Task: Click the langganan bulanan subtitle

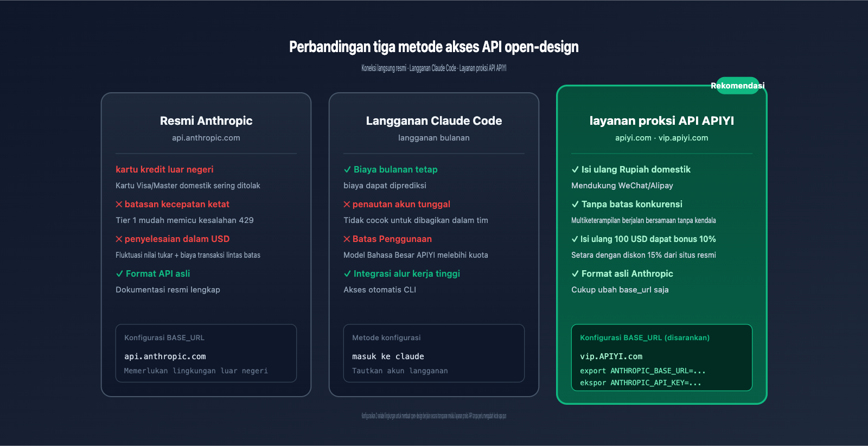Action: (434, 138)
